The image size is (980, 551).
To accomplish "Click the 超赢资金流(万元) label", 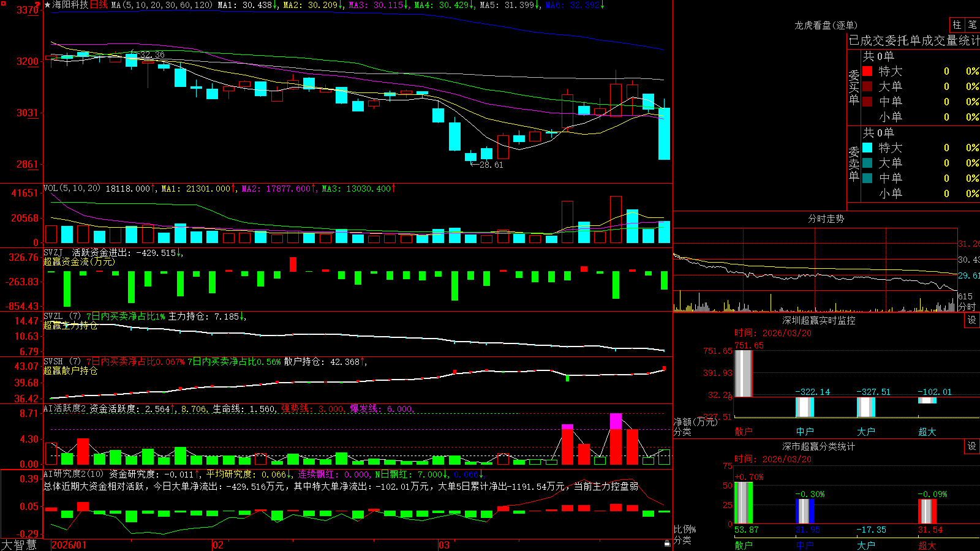I will coord(79,261).
